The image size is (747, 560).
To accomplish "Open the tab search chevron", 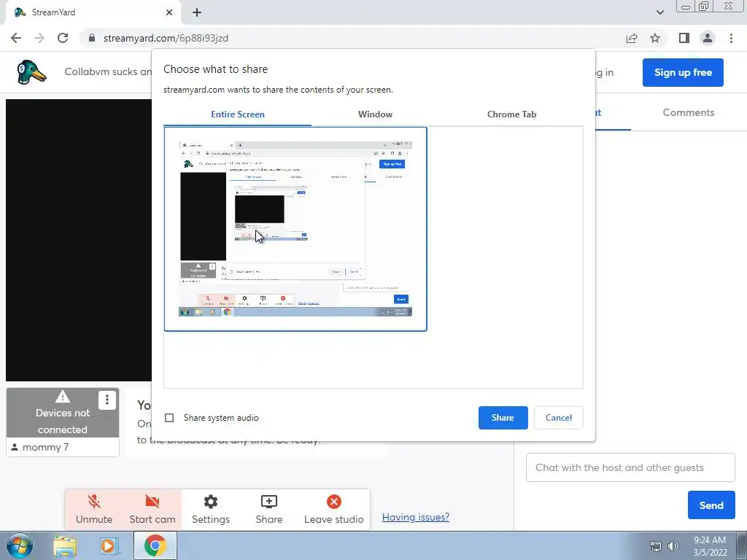I will pyautogui.click(x=659, y=12).
